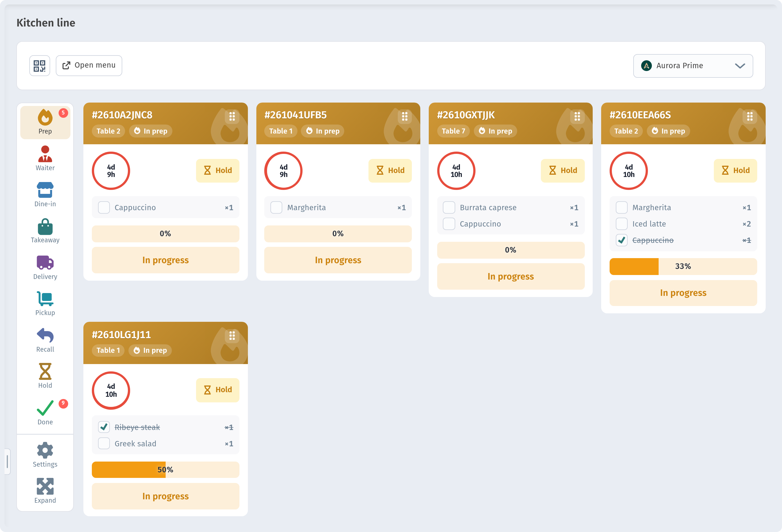Click the 4d 9h timer on #261041UFB5
The image size is (782, 532).
283,171
